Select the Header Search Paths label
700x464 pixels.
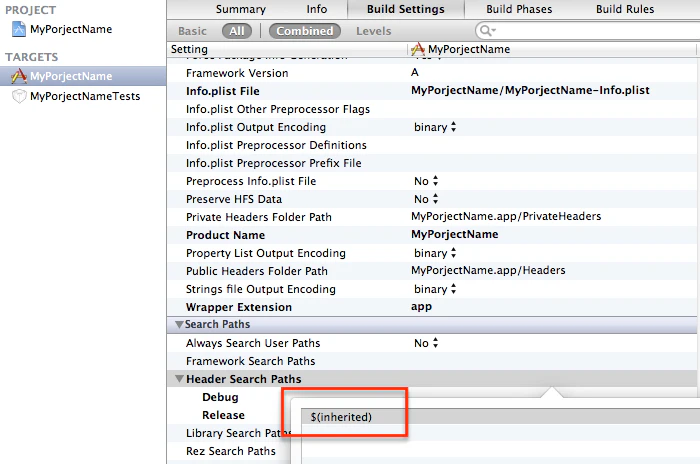point(244,379)
